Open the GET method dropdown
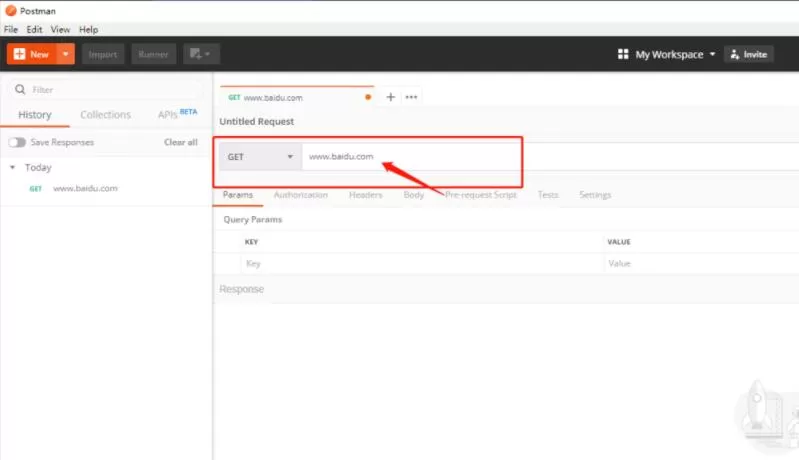 click(260, 157)
